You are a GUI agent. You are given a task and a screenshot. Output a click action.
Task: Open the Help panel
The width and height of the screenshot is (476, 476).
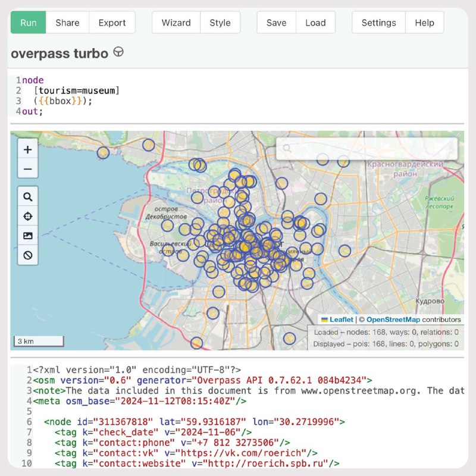424,23
